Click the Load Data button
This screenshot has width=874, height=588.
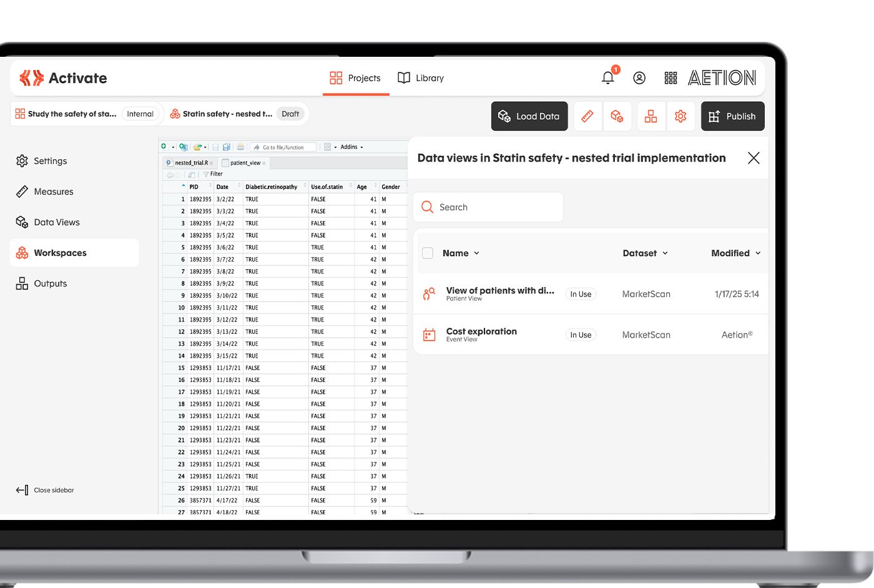point(529,116)
